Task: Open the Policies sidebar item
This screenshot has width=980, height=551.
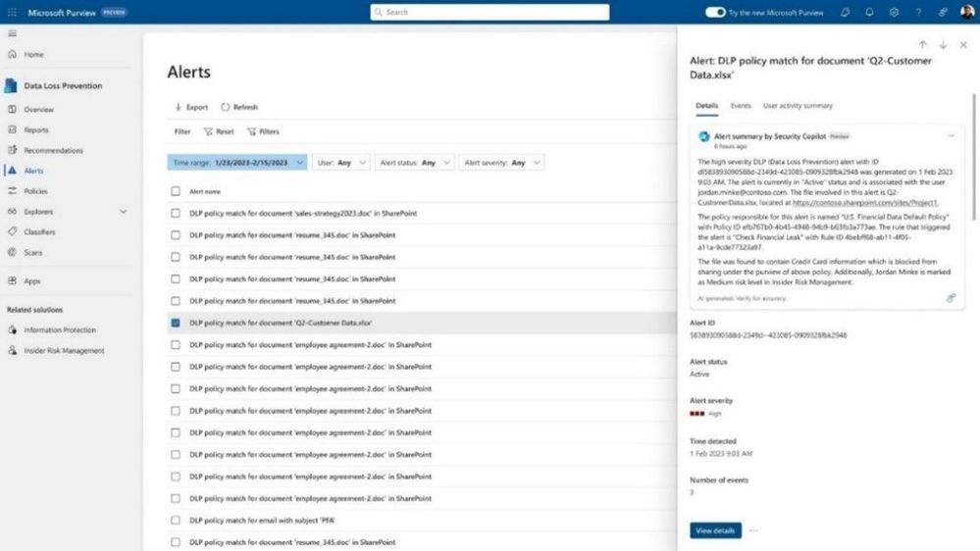Action: [x=35, y=191]
